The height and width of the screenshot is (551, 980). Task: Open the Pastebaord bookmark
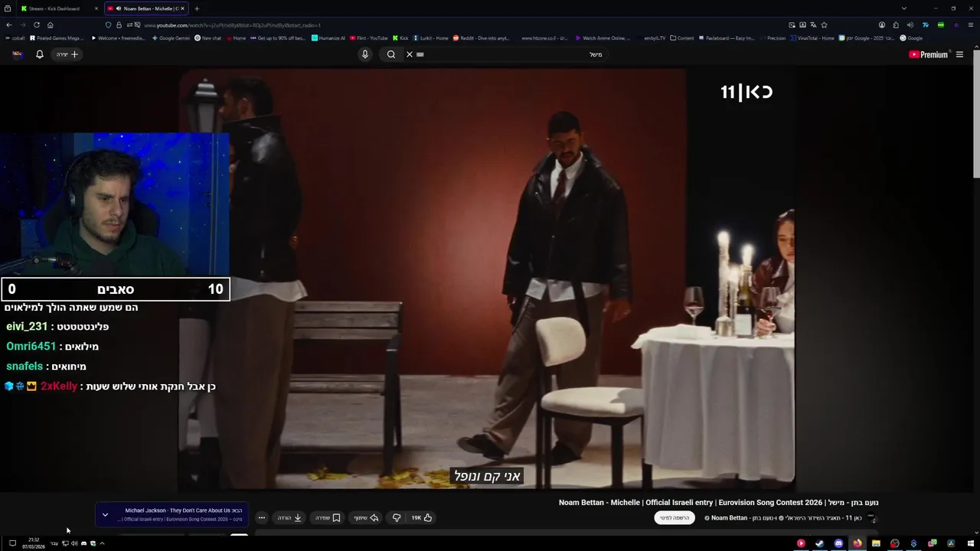pos(726,37)
